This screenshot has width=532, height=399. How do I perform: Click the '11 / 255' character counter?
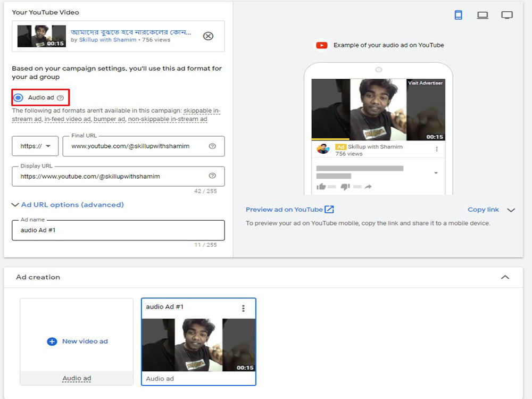205,245
